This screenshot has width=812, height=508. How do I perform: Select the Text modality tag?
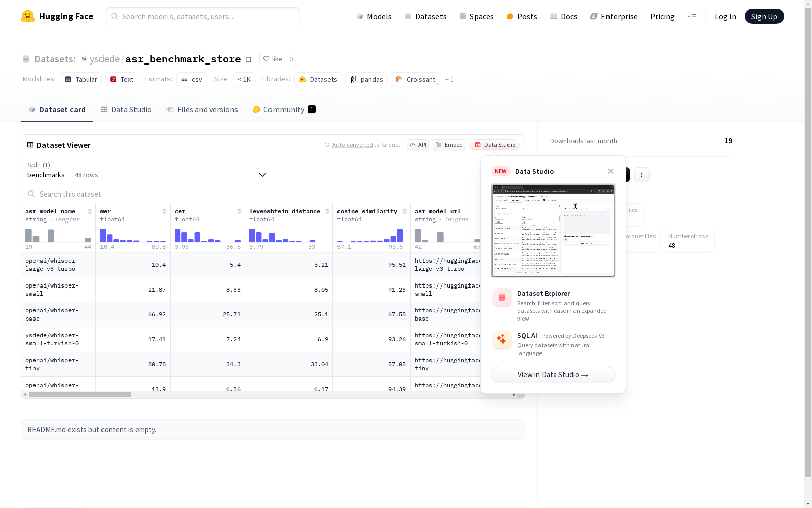122,79
